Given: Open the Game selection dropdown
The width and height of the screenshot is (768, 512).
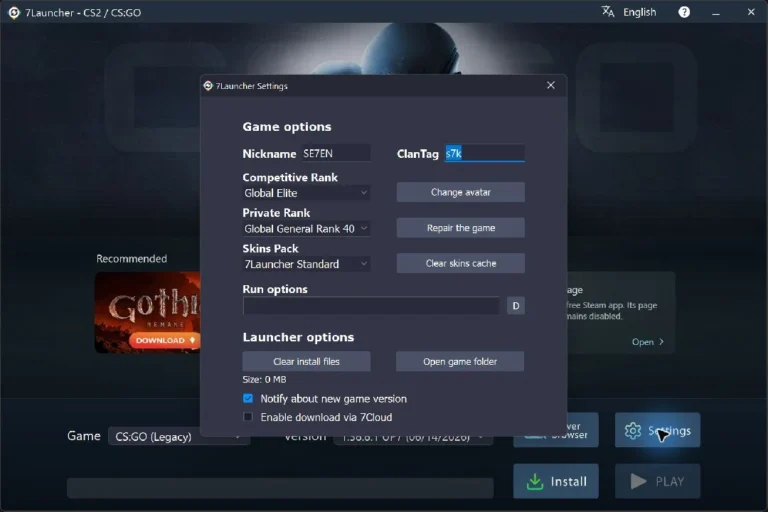Looking at the screenshot, I should pos(179,437).
